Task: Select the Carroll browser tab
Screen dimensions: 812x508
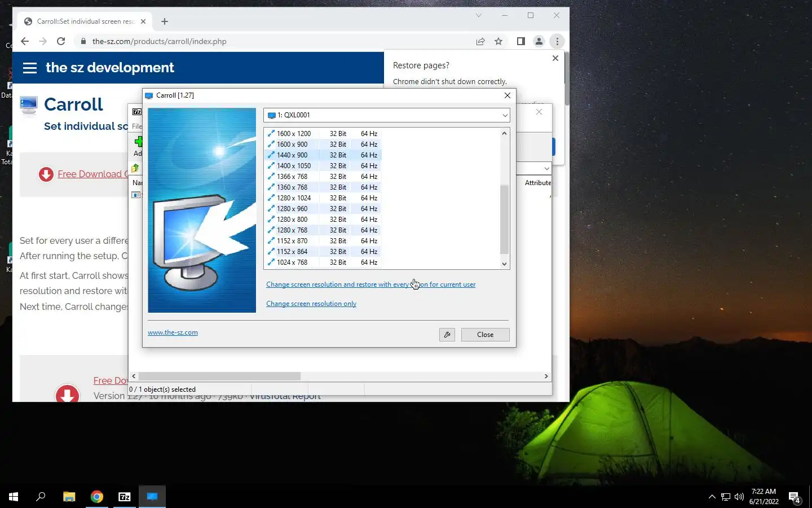Action: tap(85, 21)
